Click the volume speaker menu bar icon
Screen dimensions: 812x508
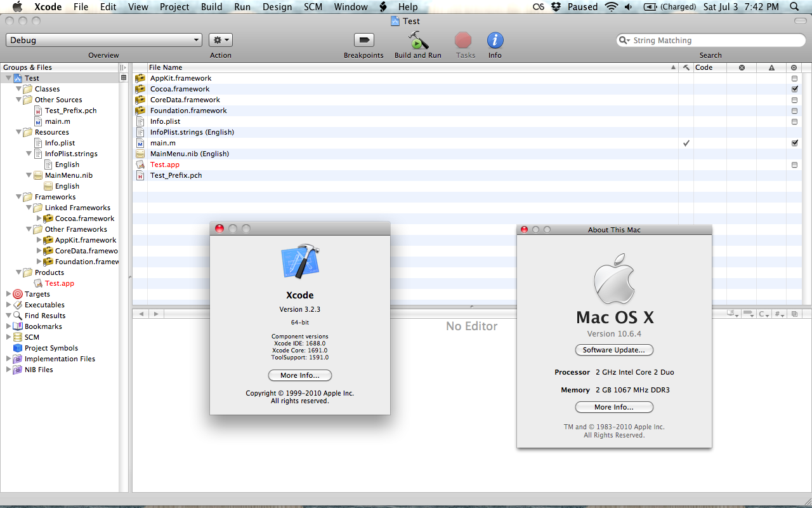(x=629, y=7)
